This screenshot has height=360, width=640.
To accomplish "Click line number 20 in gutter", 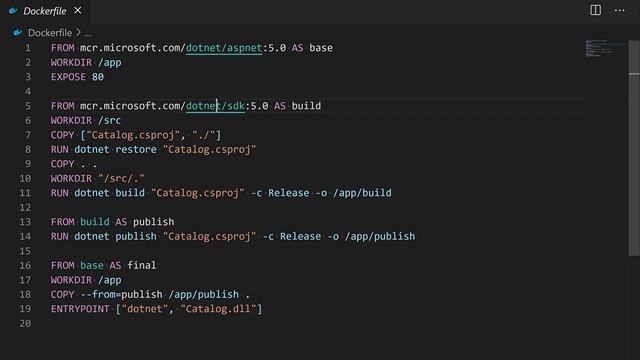I will [25, 324].
